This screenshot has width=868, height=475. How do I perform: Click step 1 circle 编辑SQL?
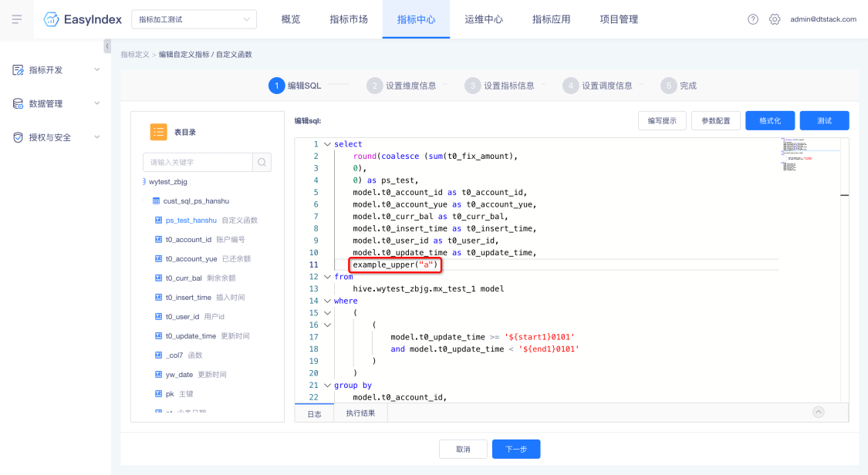(277, 86)
